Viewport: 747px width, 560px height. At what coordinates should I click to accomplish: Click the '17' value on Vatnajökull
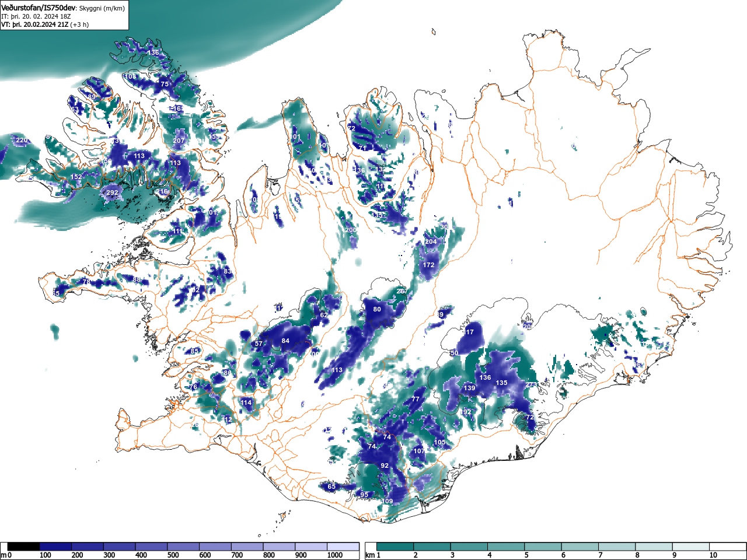point(470,332)
